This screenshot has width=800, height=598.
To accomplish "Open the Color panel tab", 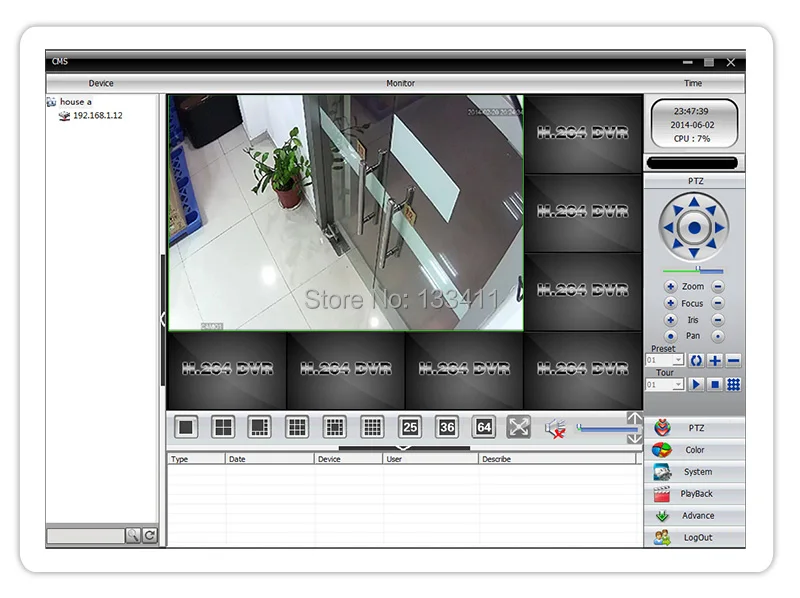I will pos(694,450).
